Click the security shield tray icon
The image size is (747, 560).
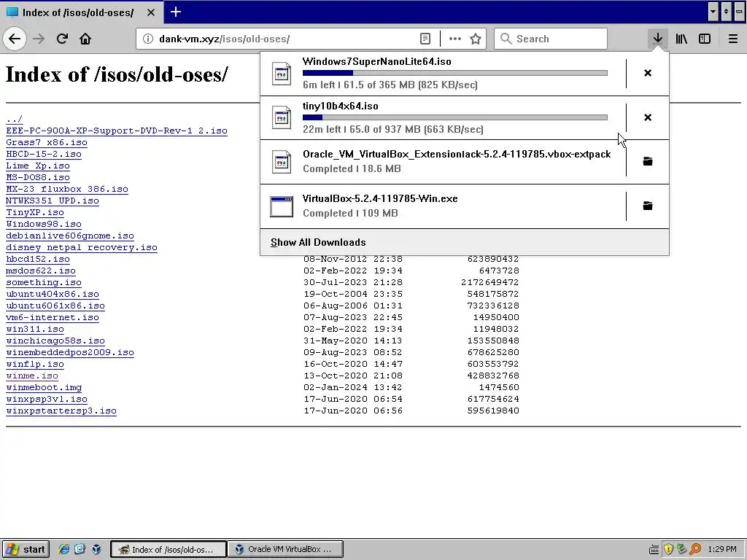668,549
